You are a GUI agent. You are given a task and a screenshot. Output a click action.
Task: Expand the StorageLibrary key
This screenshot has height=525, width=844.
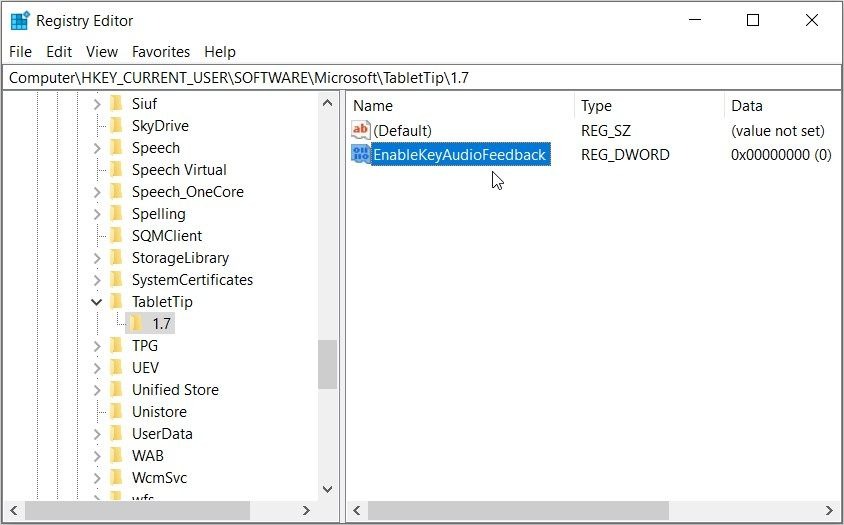tap(97, 258)
